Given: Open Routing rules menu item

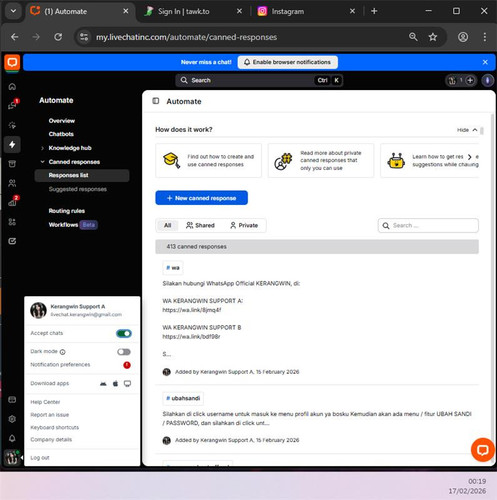Looking at the screenshot, I should (67, 211).
